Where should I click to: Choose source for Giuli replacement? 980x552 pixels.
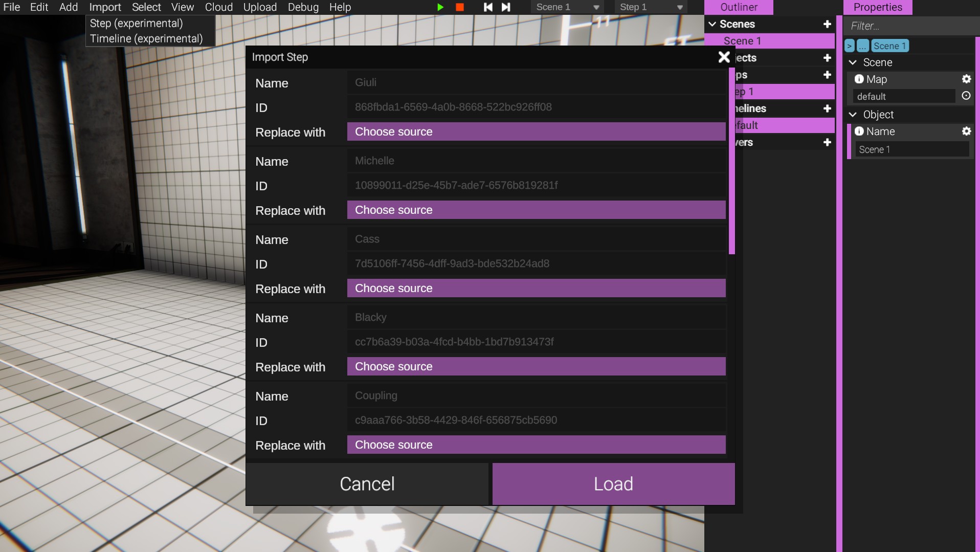coord(536,131)
